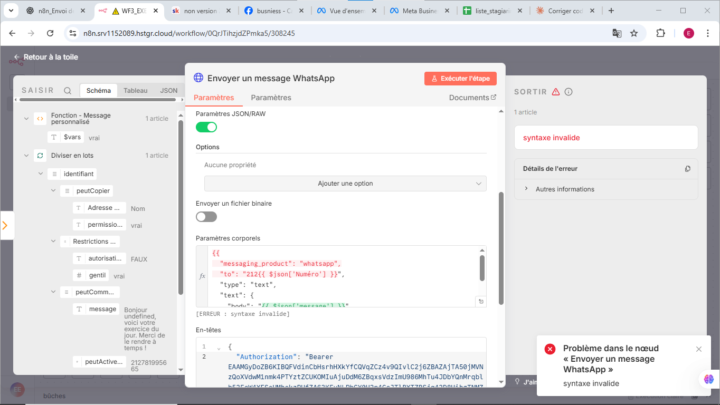Collapse the peutCopier tree node
The height and width of the screenshot is (405, 720).
coord(53,191)
